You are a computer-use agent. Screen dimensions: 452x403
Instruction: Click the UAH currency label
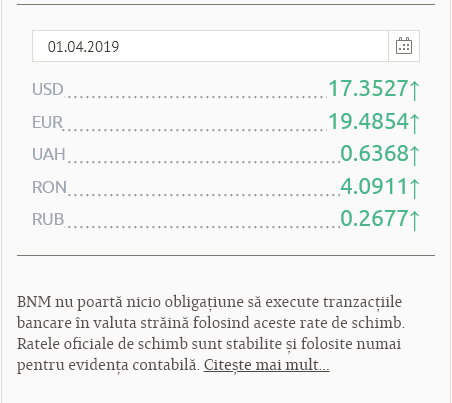pyautogui.click(x=49, y=154)
